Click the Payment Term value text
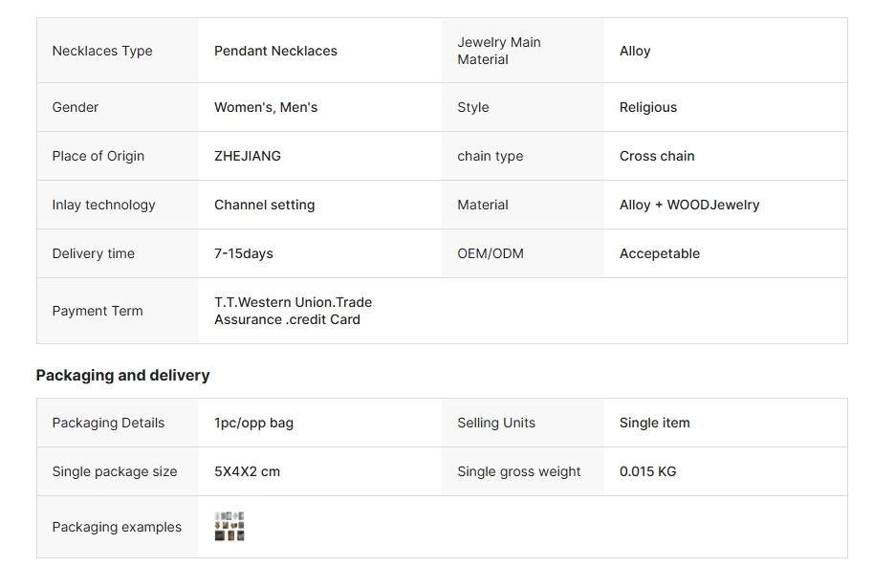The height and width of the screenshot is (588, 873). pyautogui.click(x=293, y=311)
